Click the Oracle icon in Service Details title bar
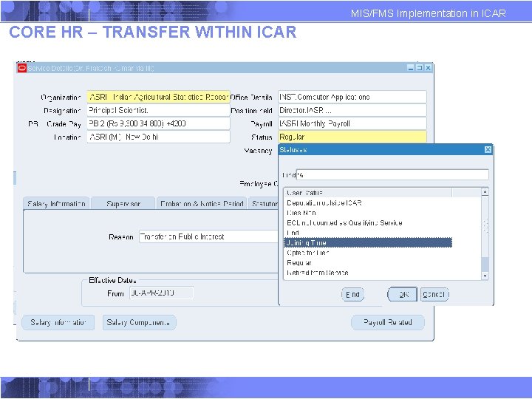 22,68
